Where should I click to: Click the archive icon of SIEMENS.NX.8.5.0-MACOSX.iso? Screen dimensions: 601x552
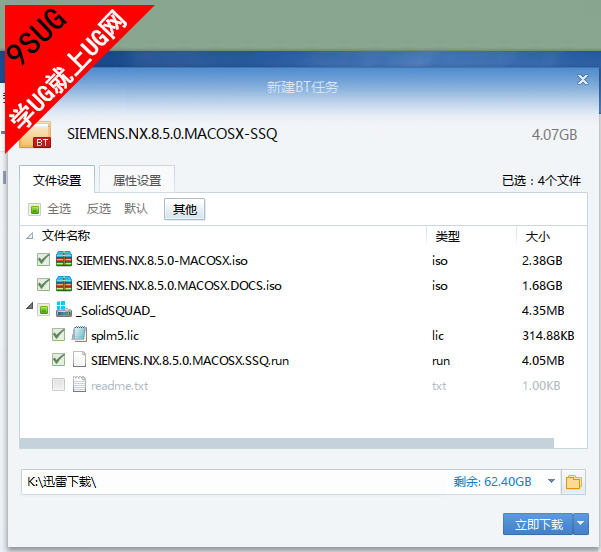coord(64,259)
